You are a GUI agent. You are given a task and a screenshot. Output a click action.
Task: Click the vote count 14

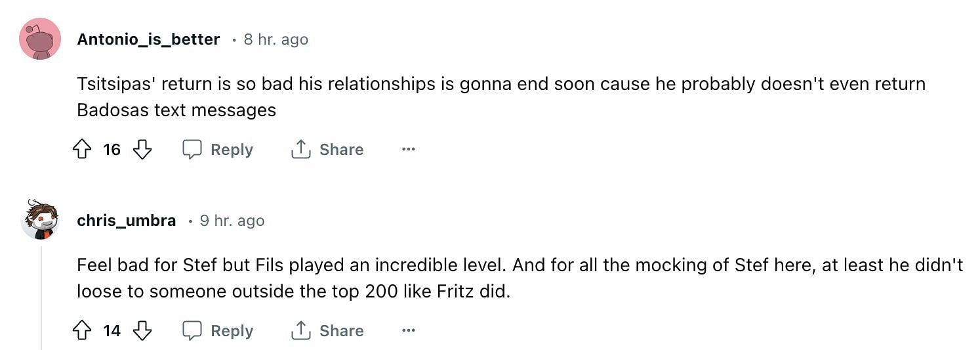point(112,331)
